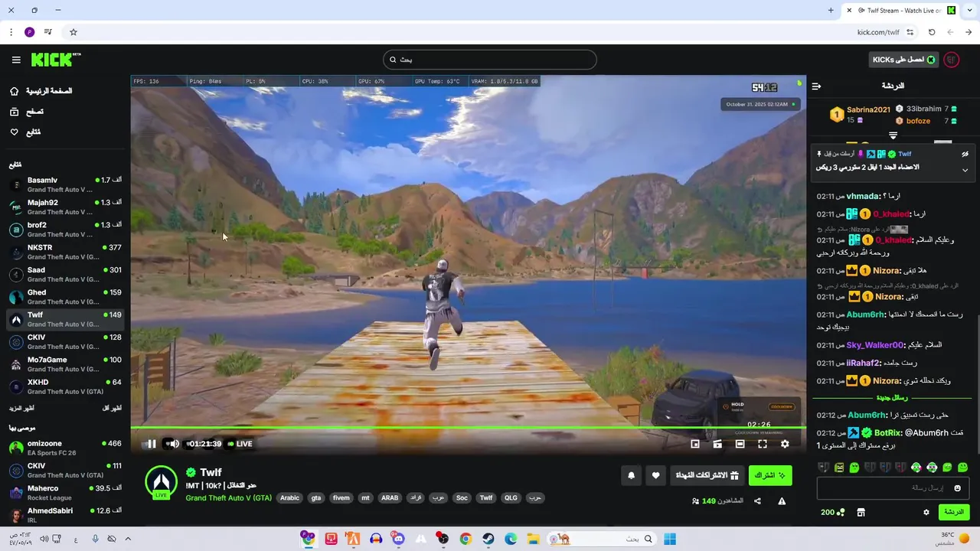Open the Grand Theft Auto V (GTA) category link
The width and height of the screenshot is (980, 551).
pos(228,497)
